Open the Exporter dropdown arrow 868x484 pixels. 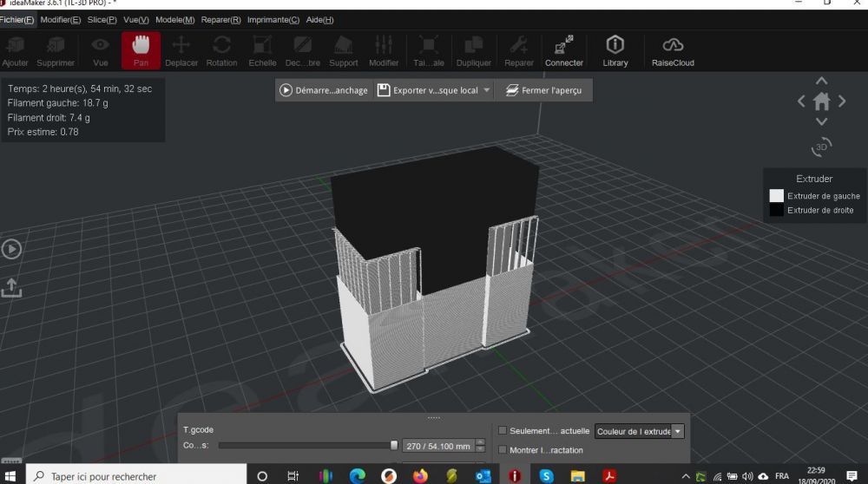(x=487, y=90)
